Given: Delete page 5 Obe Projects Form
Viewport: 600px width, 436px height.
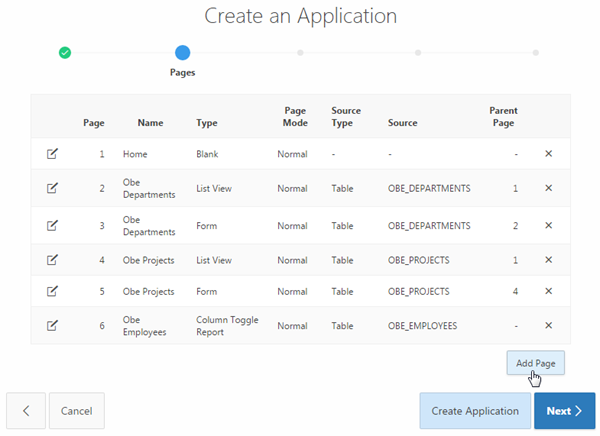Looking at the screenshot, I should [x=548, y=291].
